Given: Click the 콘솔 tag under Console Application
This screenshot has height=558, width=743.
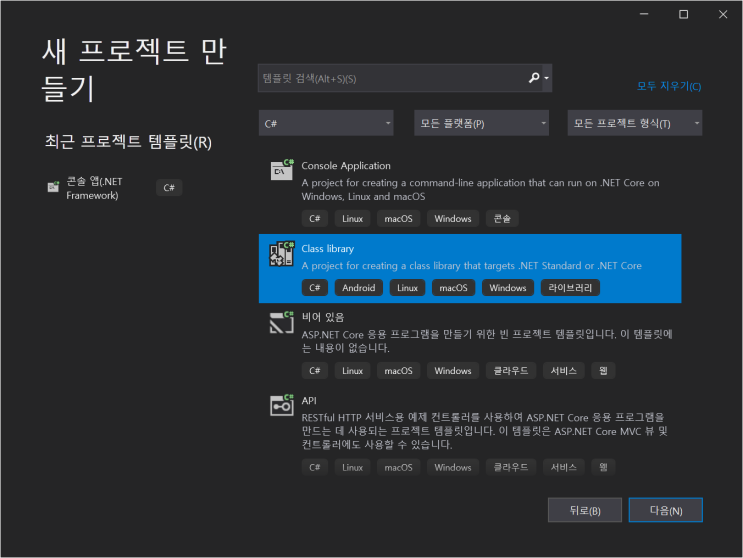Looking at the screenshot, I should coord(502,218).
